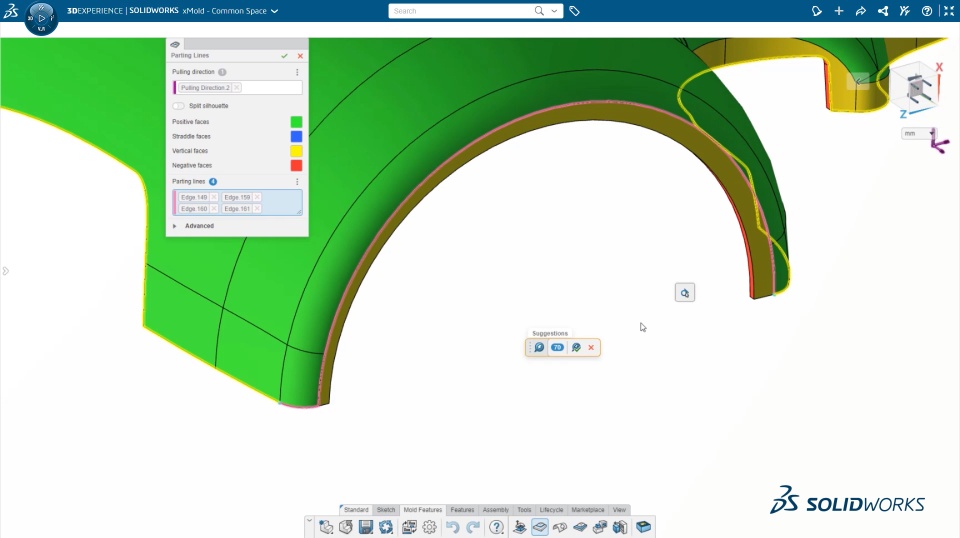This screenshot has width=960, height=538.
Task: Toggle the Split silhouette switch
Action: [x=178, y=106]
